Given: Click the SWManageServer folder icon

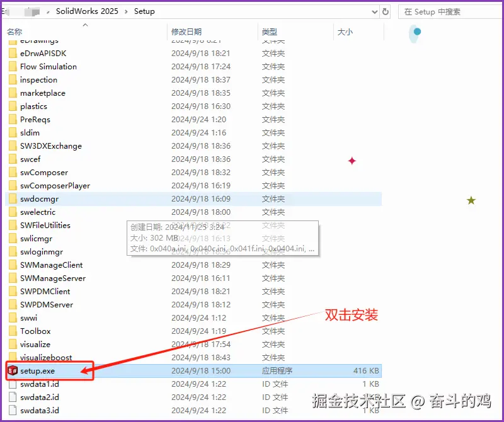Looking at the screenshot, I should coord(13,278).
